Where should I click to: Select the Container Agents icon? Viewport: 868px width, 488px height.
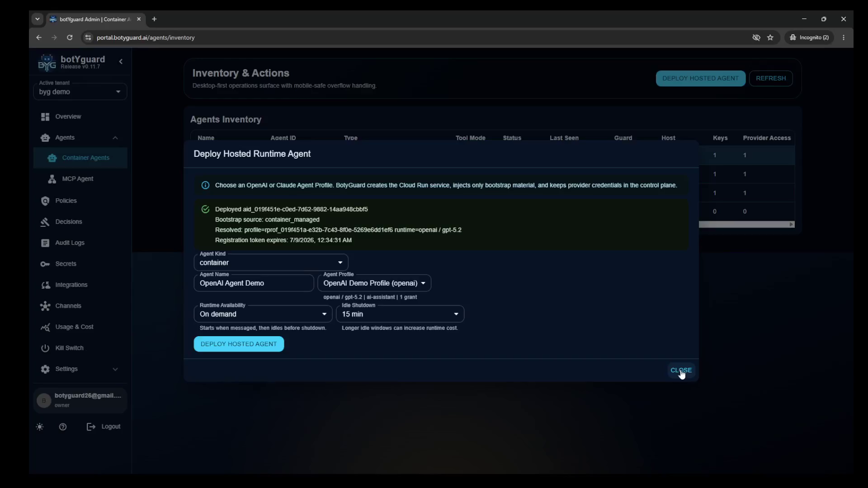52,158
